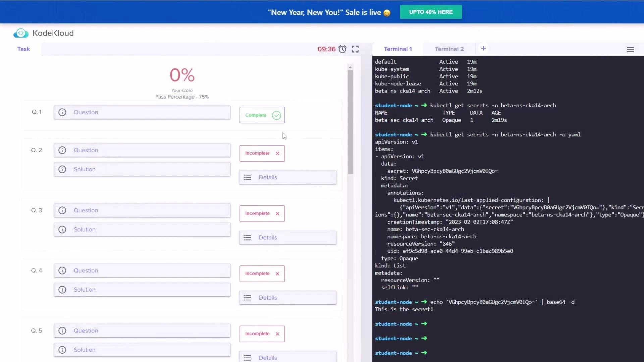Image resolution: width=644 pixels, height=362 pixels.
Task: Click the red X in Q.2 Incomplete badge
Action: click(277, 154)
